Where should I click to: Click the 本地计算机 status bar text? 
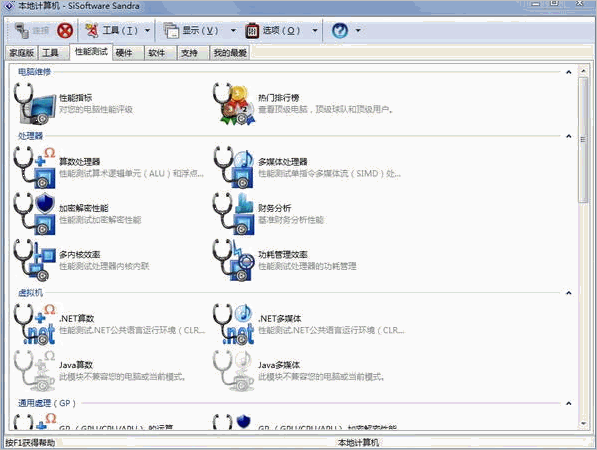click(x=358, y=442)
